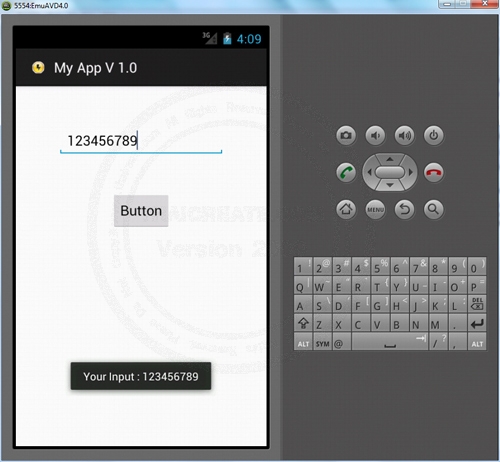Click the G key on the keyboard
Image resolution: width=500 pixels, height=462 pixels.
coord(380,304)
